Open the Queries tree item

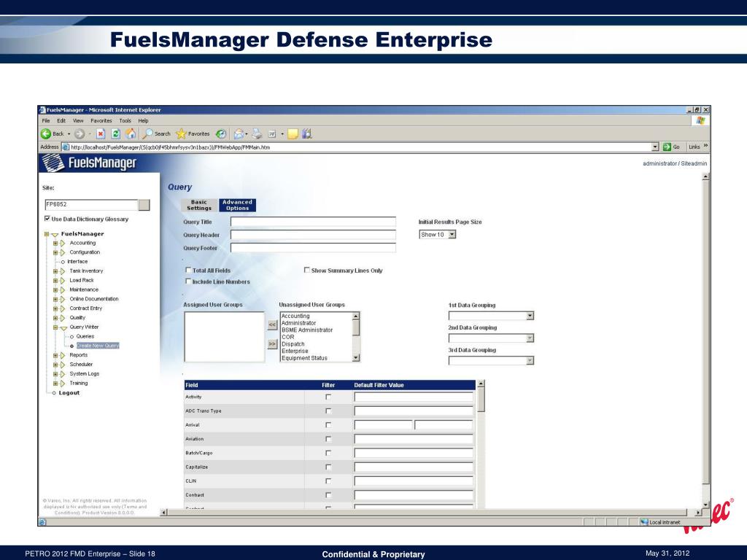click(x=85, y=336)
